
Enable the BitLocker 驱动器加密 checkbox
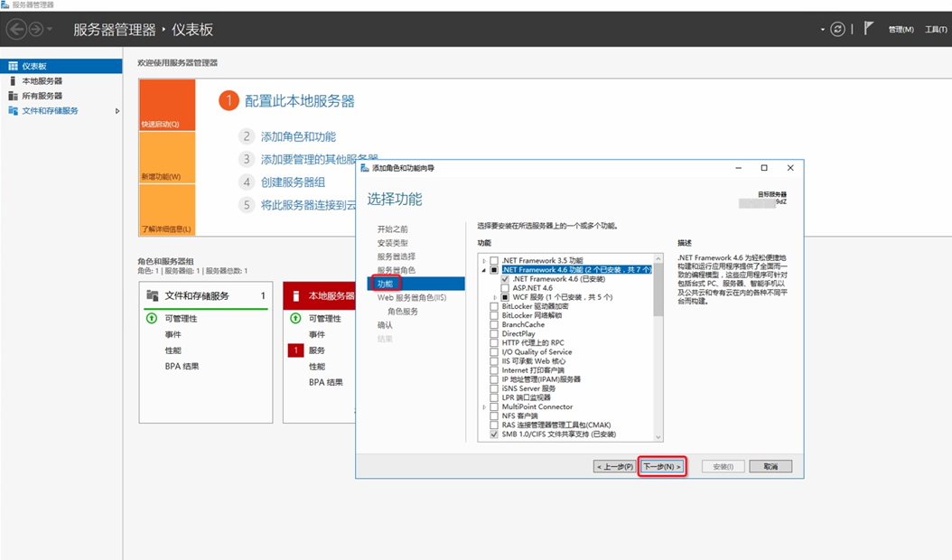tap(494, 306)
